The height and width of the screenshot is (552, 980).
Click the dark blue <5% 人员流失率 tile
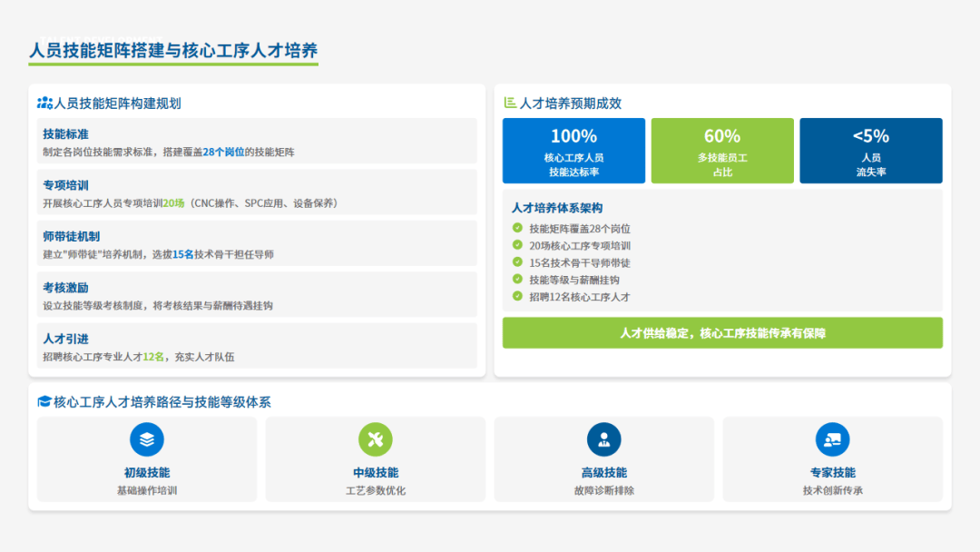coord(870,151)
